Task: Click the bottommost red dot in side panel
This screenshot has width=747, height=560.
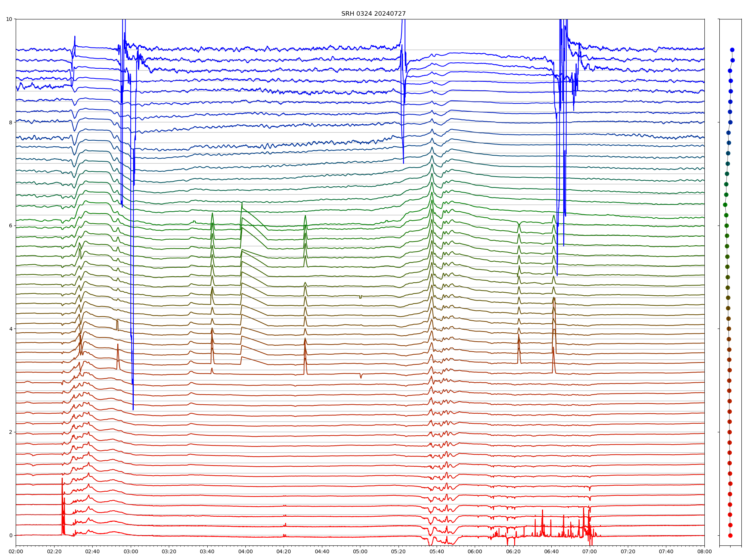Action: tap(730, 535)
